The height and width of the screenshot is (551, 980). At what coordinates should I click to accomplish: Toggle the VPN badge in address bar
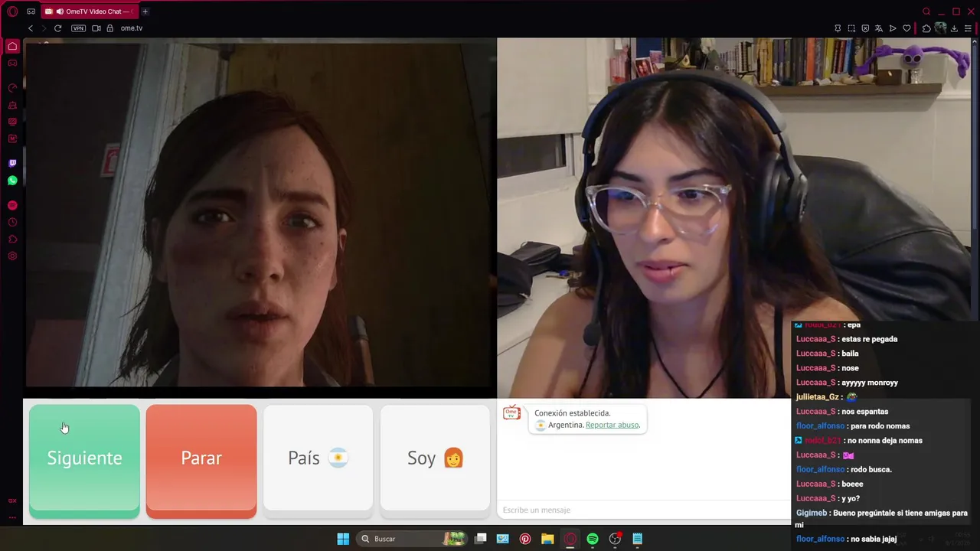coord(78,28)
